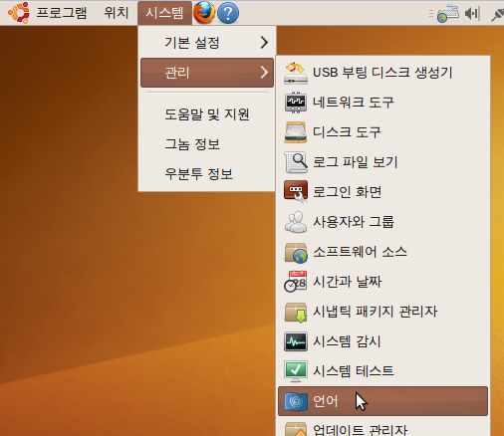This screenshot has width=504, height=436.
Task: Open 사용자와 그룹
Action: pyautogui.click(x=382, y=222)
